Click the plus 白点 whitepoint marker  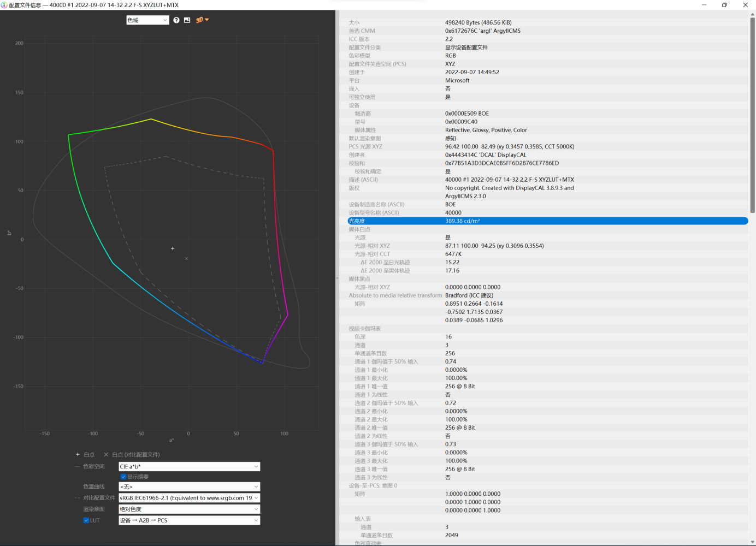coord(78,455)
